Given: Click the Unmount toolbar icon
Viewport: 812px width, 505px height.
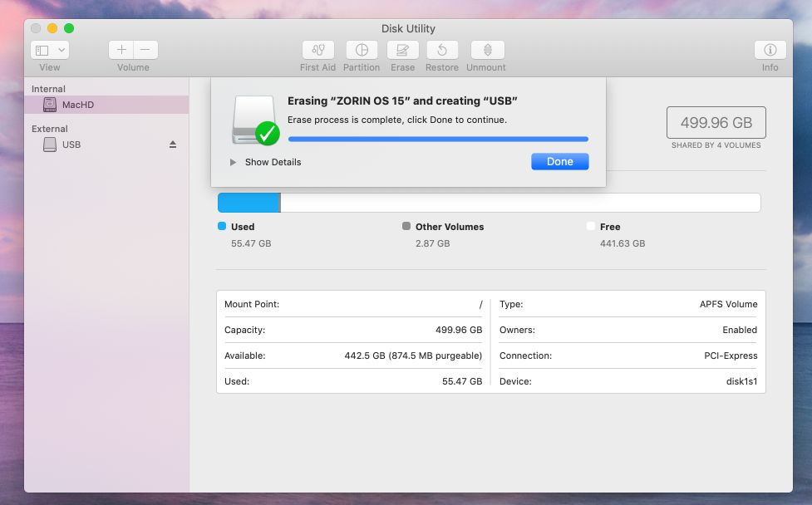Looking at the screenshot, I should coord(486,50).
